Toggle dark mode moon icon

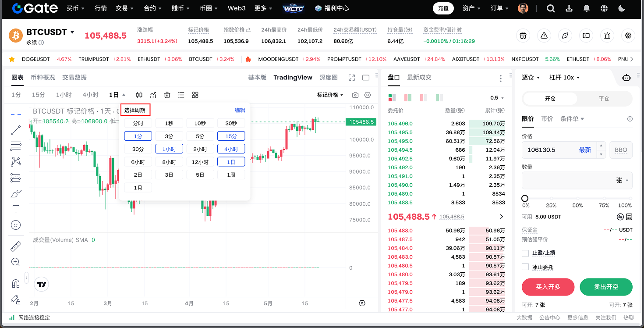pyautogui.click(x=621, y=8)
